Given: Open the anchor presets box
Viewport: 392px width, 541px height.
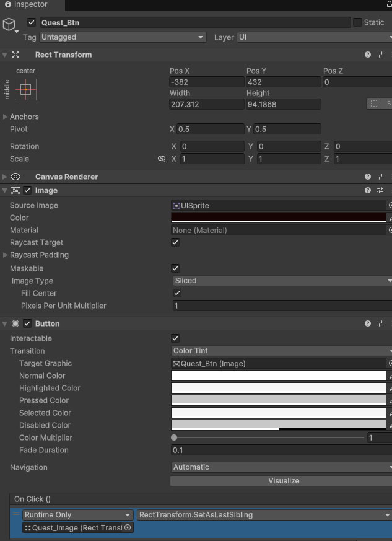Looking at the screenshot, I should point(25,89).
